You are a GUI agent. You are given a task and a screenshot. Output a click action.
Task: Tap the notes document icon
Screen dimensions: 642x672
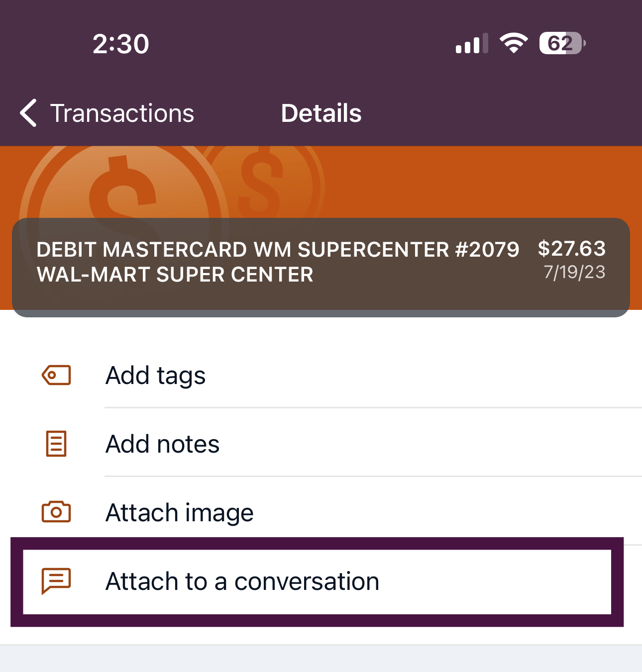click(x=56, y=444)
